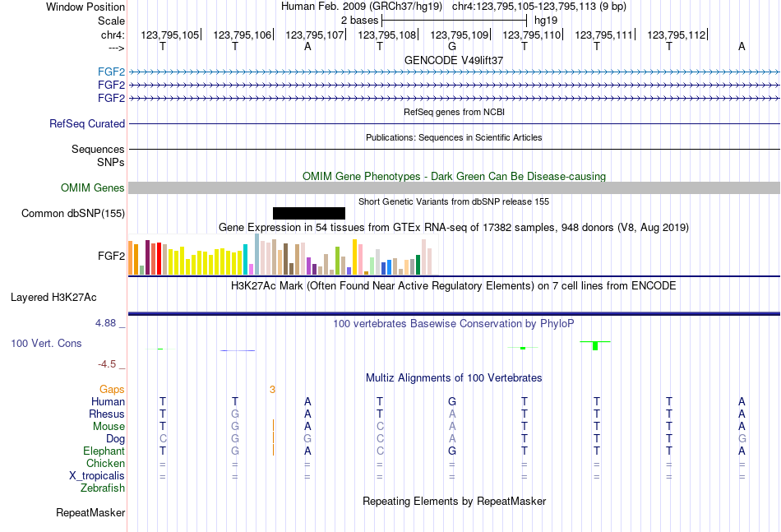Click the tallest green PhyloP conservation bar
The width and height of the screenshot is (781, 532).
click(x=595, y=345)
